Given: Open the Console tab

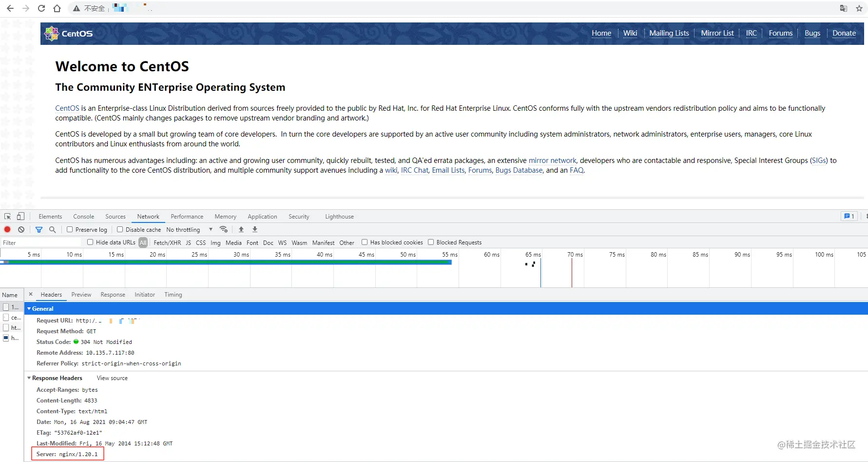Looking at the screenshot, I should (84, 216).
